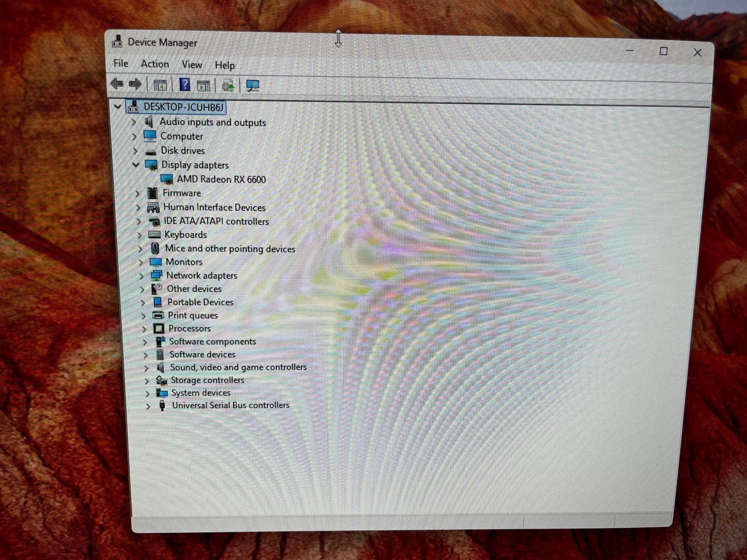The height and width of the screenshot is (560, 747).
Task: Expand the Computer category
Action: click(x=134, y=136)
